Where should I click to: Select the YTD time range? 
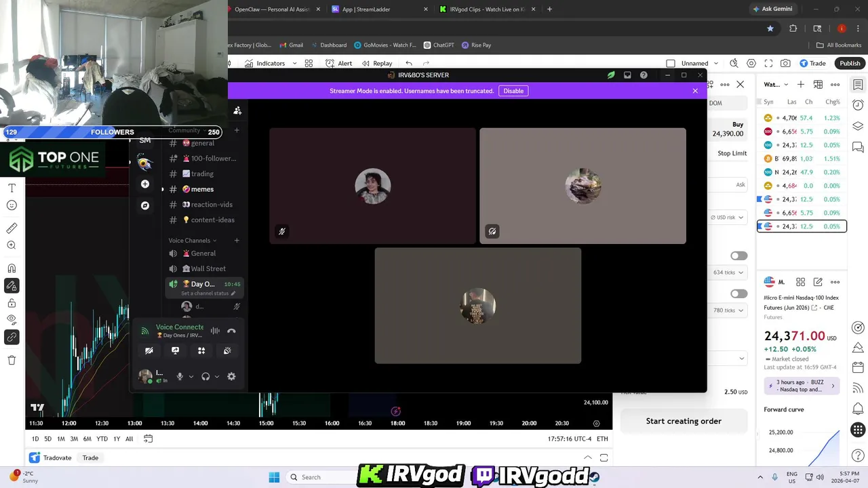102,439
